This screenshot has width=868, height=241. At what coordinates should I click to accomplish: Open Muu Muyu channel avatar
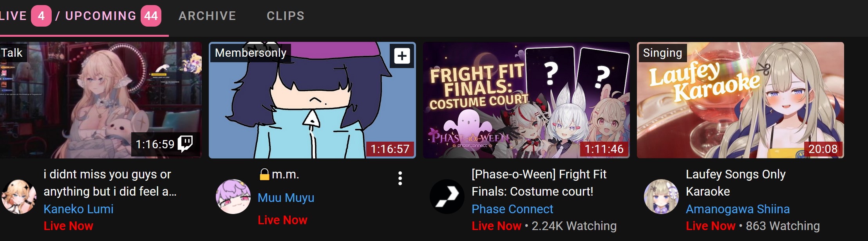(233, 197)
